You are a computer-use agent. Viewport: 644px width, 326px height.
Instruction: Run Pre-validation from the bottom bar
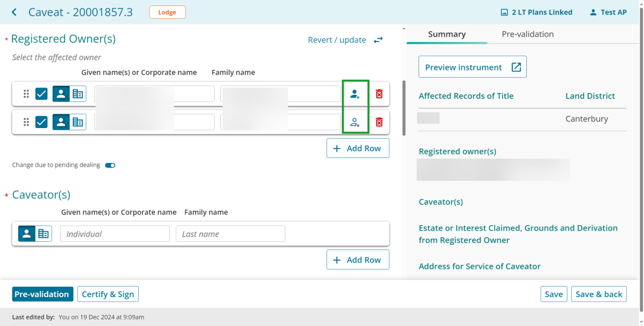43,294
